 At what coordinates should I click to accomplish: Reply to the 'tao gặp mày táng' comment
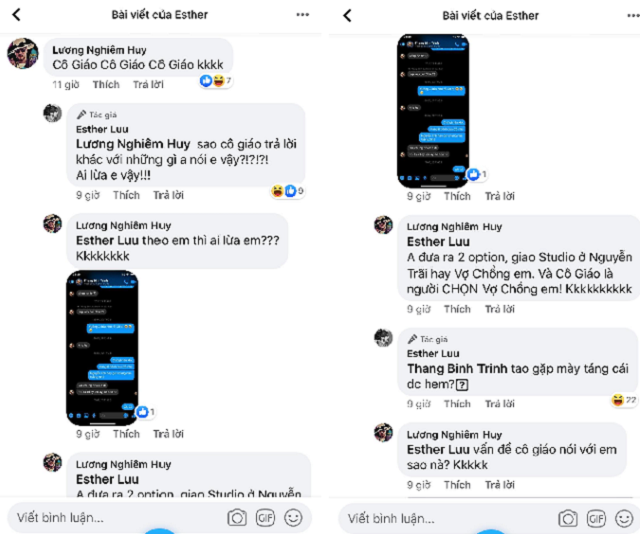[x=500, y=404]
